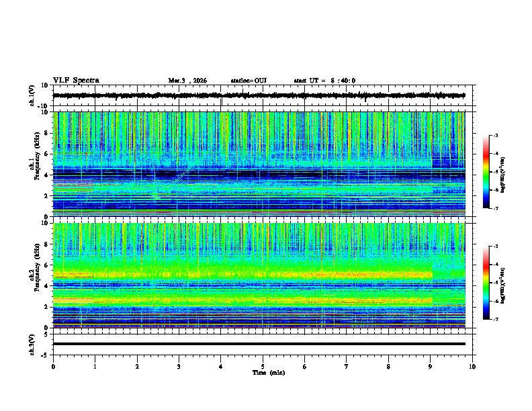532x411 pixels.
Task: Click time axis tick label "9"
Action: pyautogui.click(x=430, y=367)
